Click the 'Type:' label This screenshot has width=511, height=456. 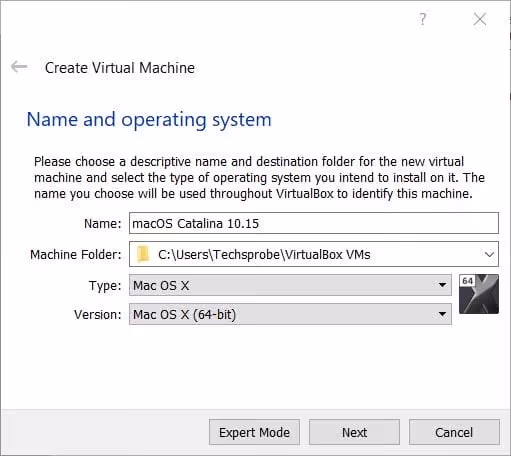coord(105,286)
